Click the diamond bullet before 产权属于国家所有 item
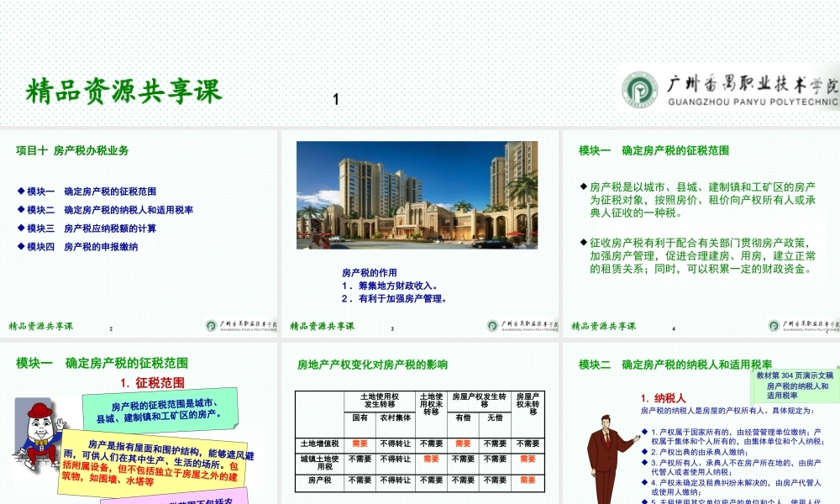The width and height of the screenshot is (840, 504). [x=644, y=431]
